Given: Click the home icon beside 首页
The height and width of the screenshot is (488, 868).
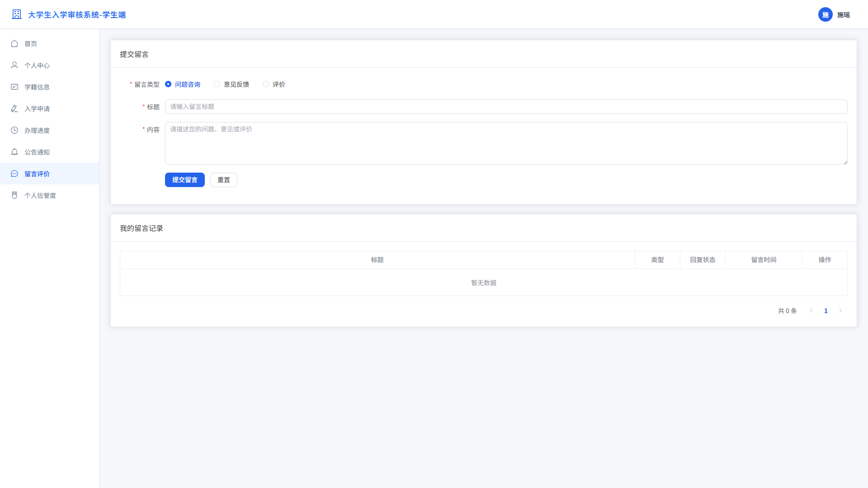Looking at the screenshot, I should coord(14,43).
